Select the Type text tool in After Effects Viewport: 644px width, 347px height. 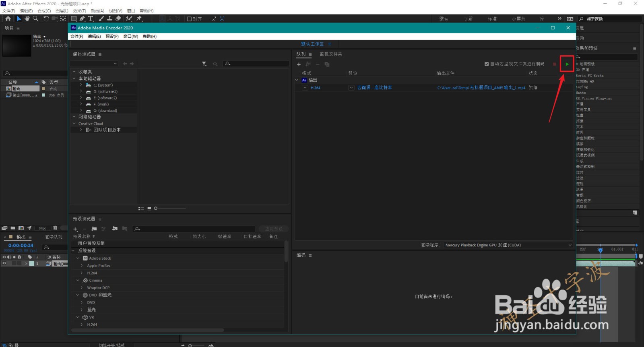click(x=91, y=19)
